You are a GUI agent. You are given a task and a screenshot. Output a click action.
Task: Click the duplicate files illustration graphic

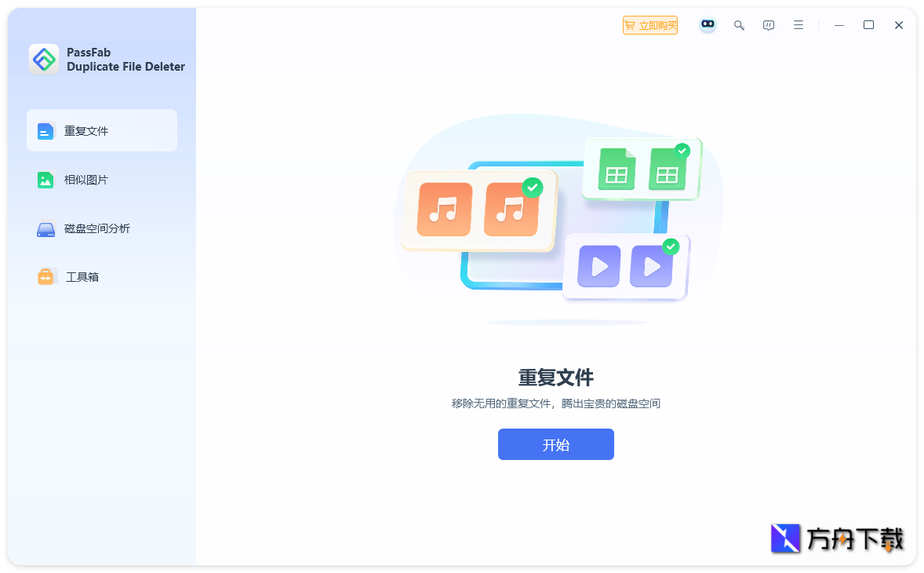click(556, 220)
